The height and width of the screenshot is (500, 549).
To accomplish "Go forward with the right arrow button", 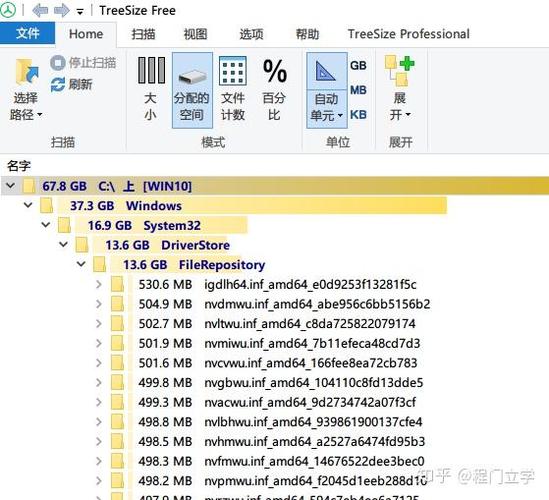I will (x=62, y=11).
